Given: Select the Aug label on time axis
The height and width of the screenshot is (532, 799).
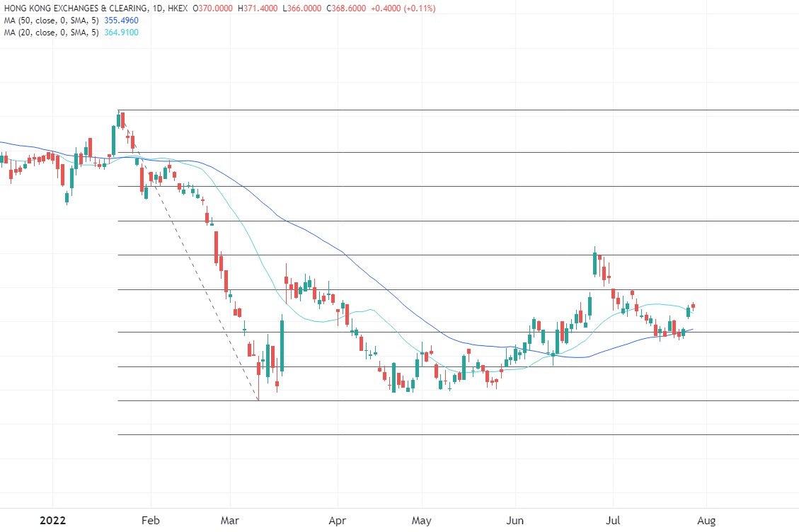Looking at the screenshot, I should click(x=706, y=521).
